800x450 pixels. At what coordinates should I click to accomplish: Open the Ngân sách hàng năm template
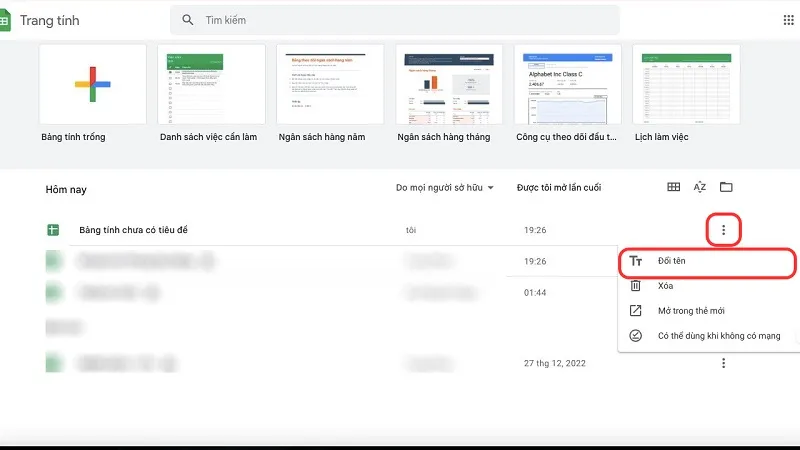329,84
